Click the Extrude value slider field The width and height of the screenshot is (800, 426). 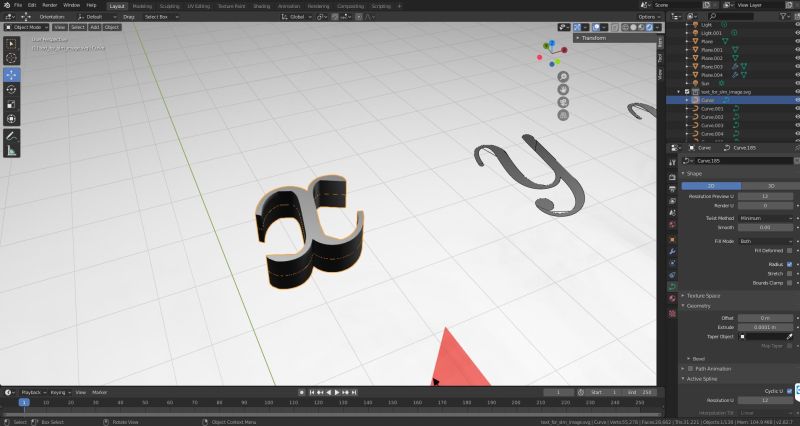pos(766,327)
